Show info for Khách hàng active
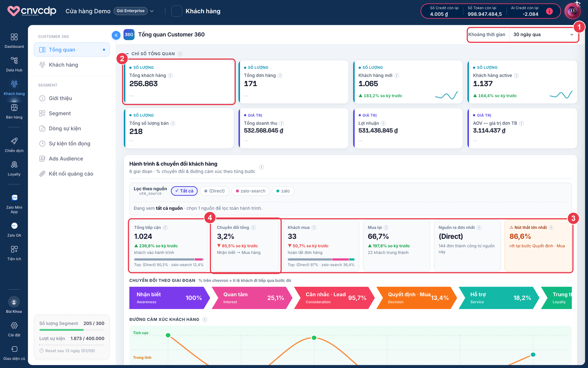The width and height of the screenshot is (588, 368). 516,75
